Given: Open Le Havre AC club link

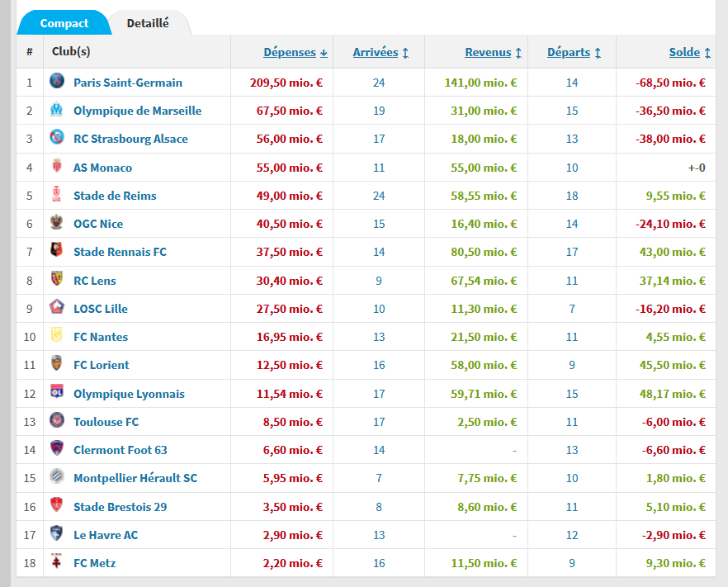Looking at the screenshot, I should (106, 536).
